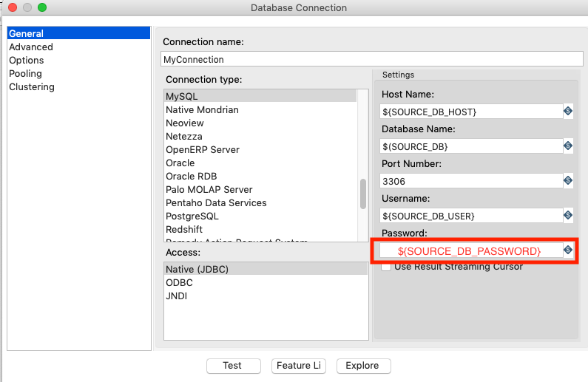Image resolution: width=588 pixels, height=382 pixels.
Task: Click the Explore button
Action: 363,366
